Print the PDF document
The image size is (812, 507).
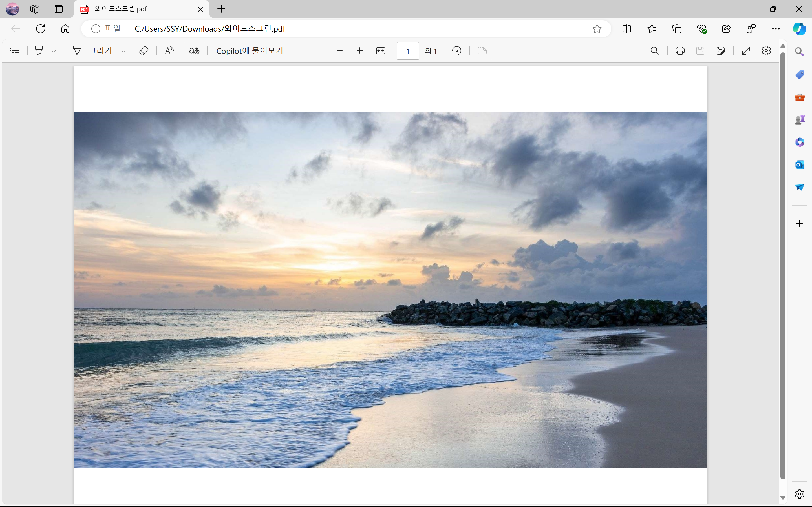(x=680, y=51)
